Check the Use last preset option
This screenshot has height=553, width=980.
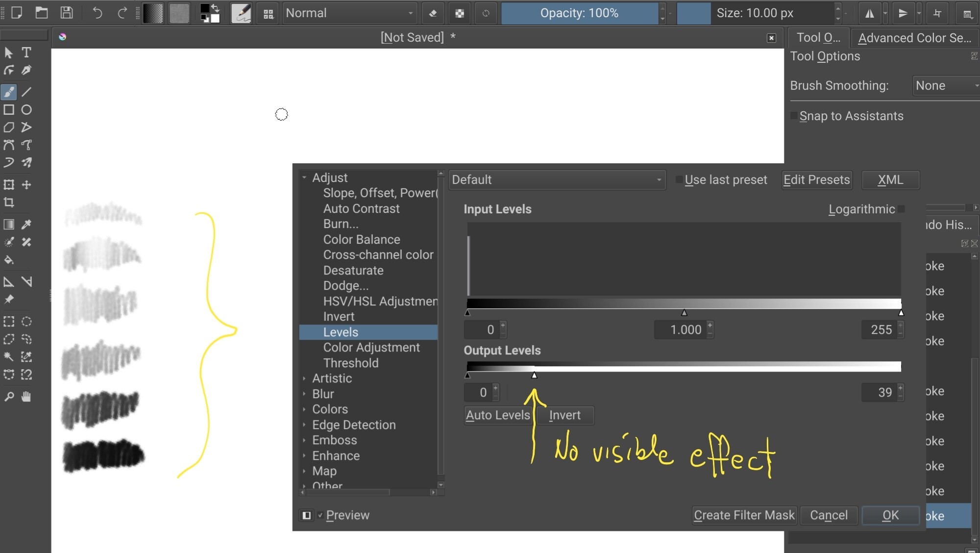[679, 180]
